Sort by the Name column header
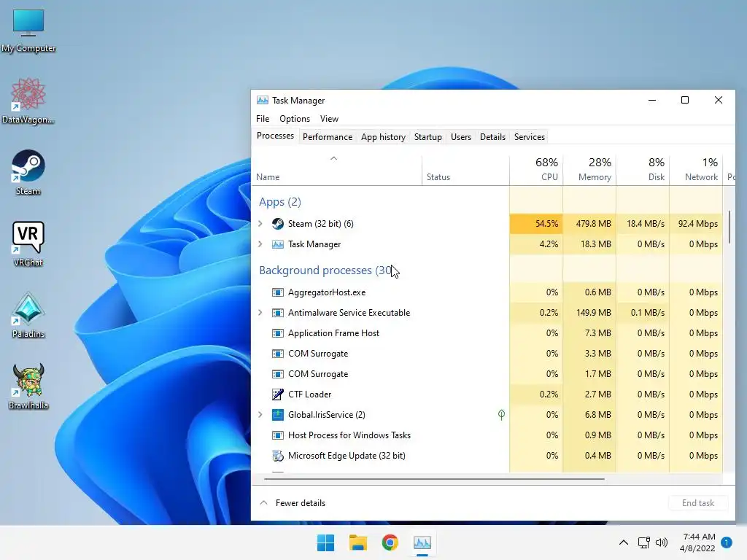This screenshot has height=560, width=747. (336, 171)
